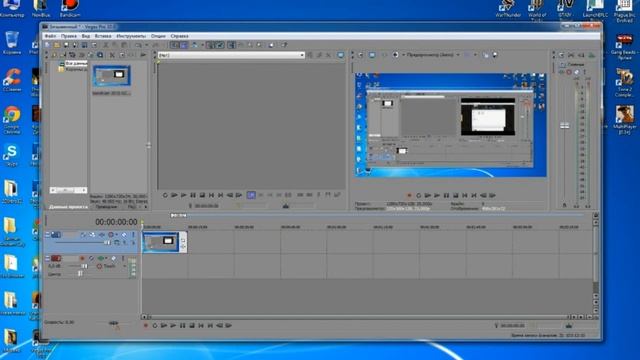Screen dimensions: 640x360
Task: Open trimmer media history dropdown
Action: (x=302, y=55)
